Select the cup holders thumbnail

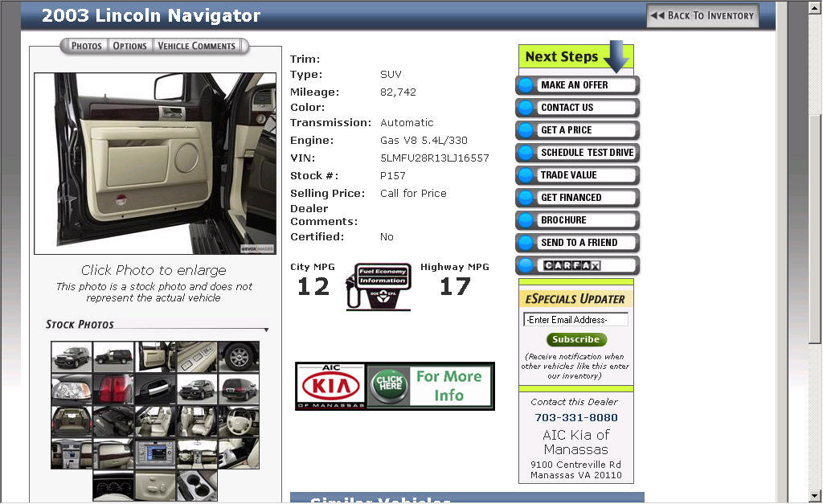coord(197,486)
